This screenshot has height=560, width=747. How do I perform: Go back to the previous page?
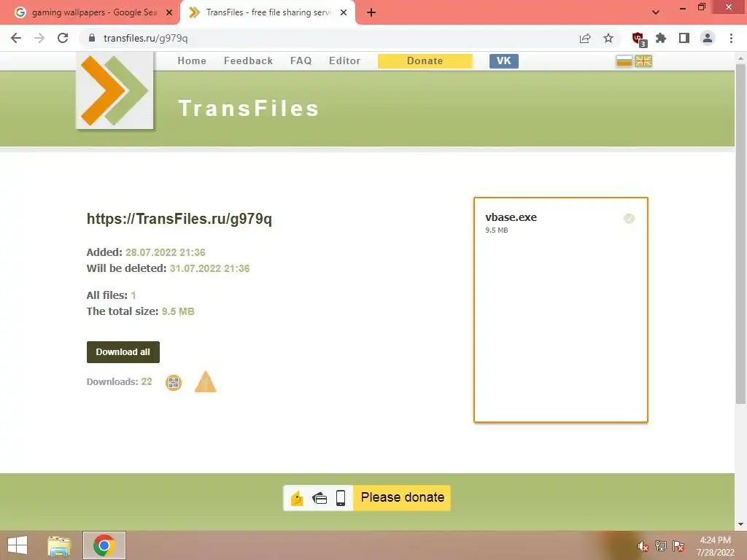click(x=16, y=38)
